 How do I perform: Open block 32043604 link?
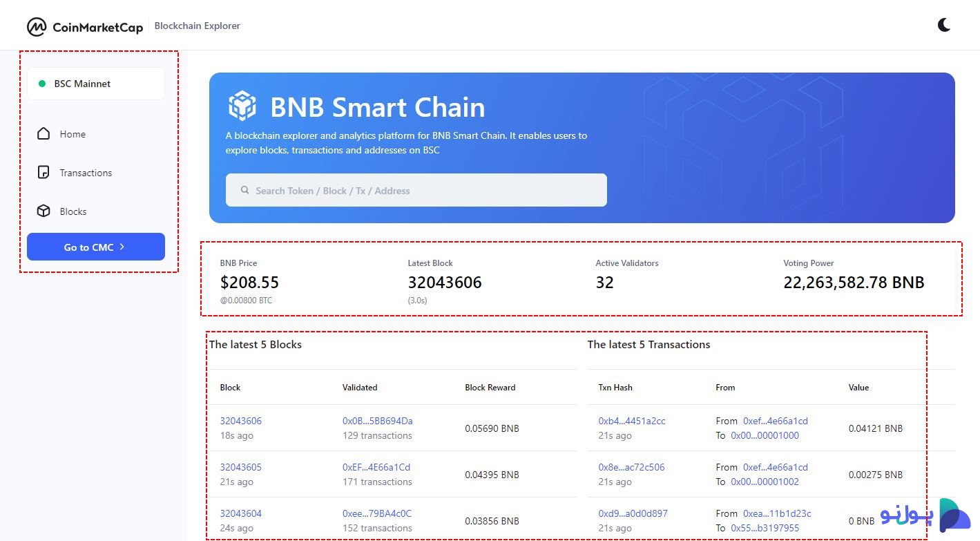(x=241, y=513)
